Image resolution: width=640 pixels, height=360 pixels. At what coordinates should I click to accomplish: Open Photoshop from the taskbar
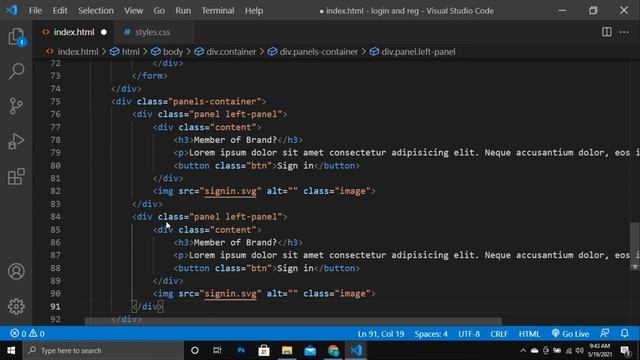(241, 350)
